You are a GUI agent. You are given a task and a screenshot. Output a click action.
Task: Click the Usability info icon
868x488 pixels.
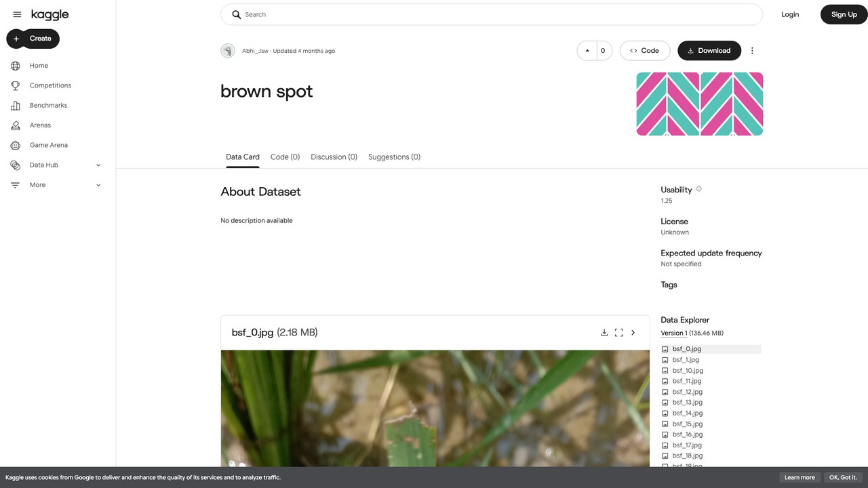[x=699, y=189]
